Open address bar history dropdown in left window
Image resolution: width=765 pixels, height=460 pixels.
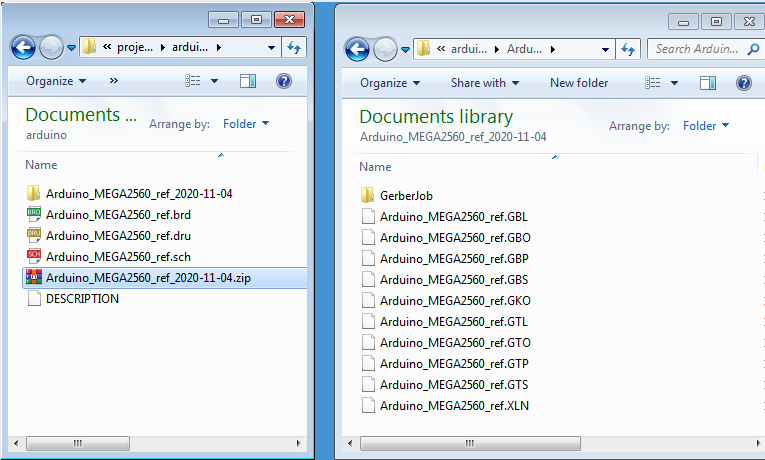click(271, 48)
